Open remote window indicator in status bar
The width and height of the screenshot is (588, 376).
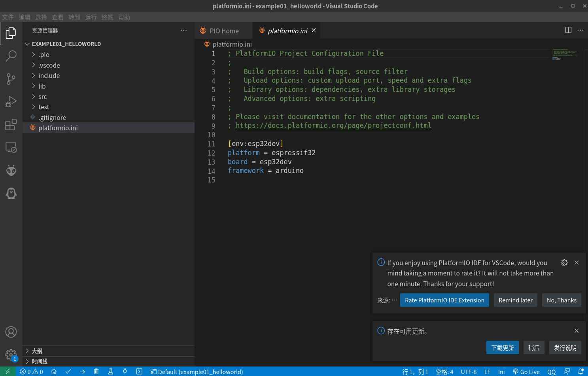[x=8, y=372]
